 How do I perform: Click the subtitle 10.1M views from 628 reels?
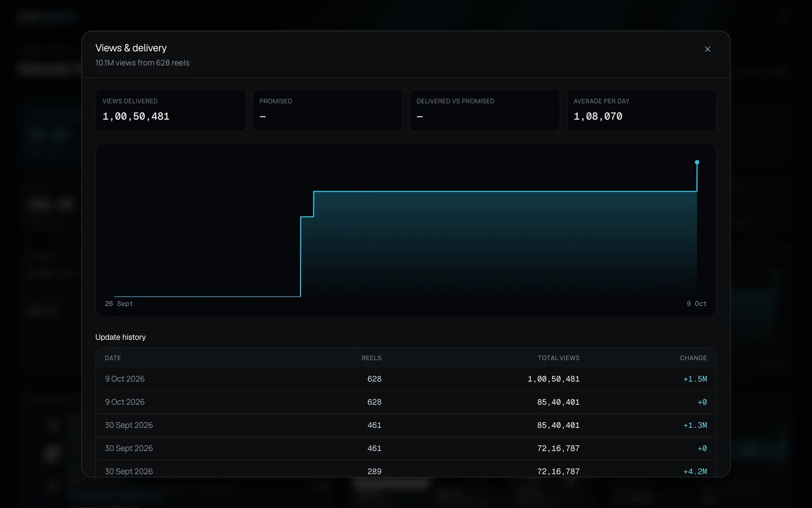(142, 62)
